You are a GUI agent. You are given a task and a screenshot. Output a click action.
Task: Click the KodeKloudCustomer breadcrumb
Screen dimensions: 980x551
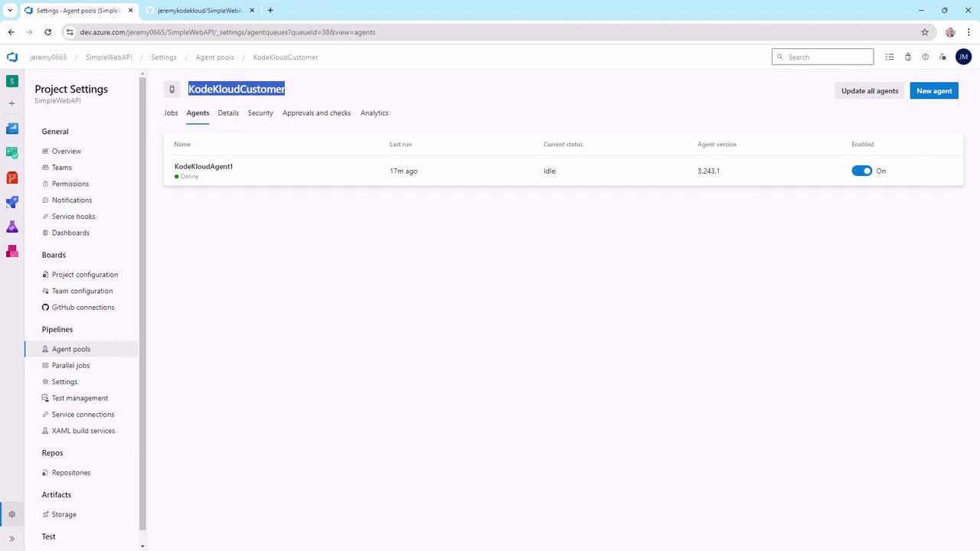[x=286, y=57]
